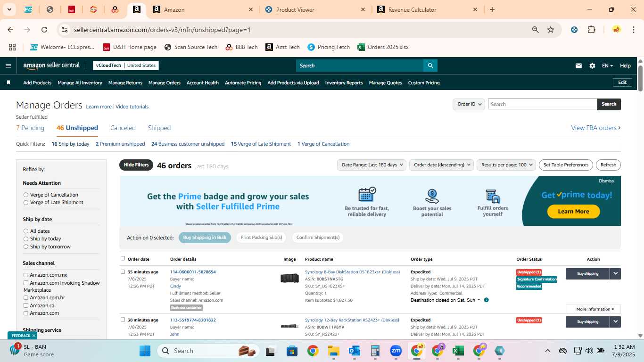The height and width of the screenshot is (362, 644).
Task: Click the Learn More button in Prime banner
Action: click(x=573, y=211)
